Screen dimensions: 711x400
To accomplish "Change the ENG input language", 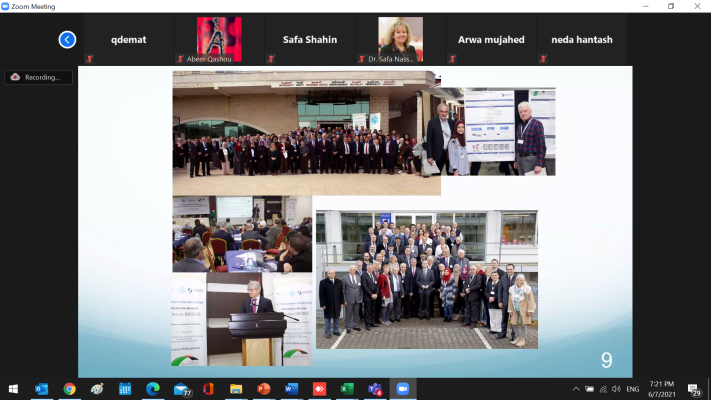I will pos(633,389).
